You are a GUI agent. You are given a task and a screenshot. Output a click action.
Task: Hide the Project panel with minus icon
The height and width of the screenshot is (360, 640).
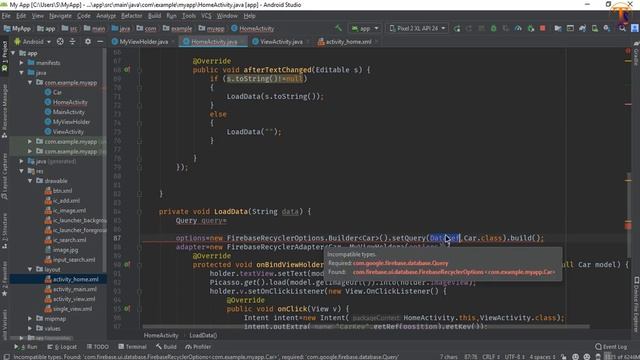coord(100,42)
